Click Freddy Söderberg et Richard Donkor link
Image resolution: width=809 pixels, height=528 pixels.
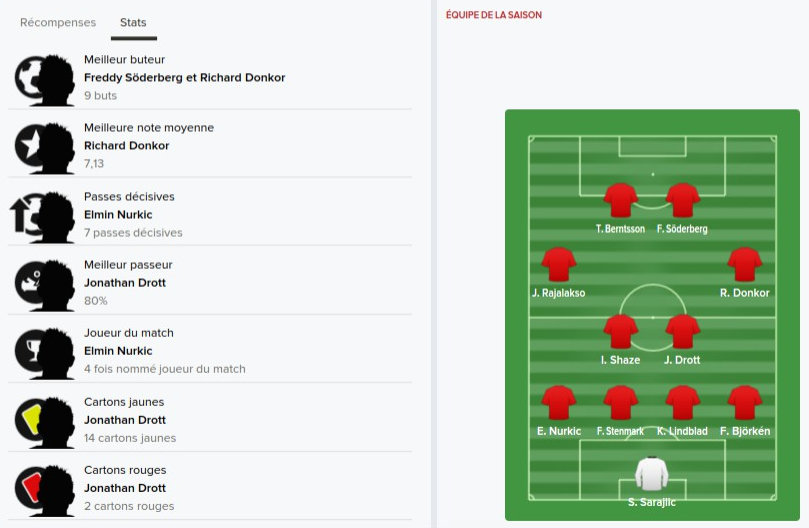184,77
